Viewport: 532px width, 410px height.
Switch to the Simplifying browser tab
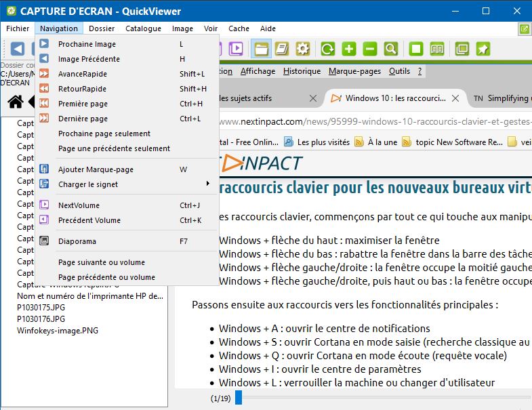coord(502,98)
